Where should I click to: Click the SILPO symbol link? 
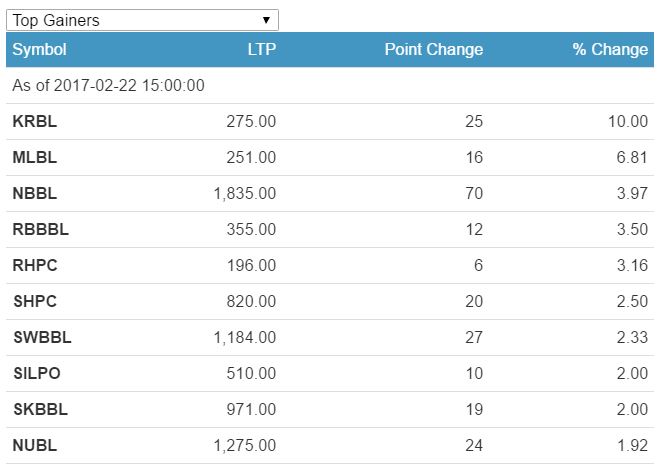(x=37, y=374)
